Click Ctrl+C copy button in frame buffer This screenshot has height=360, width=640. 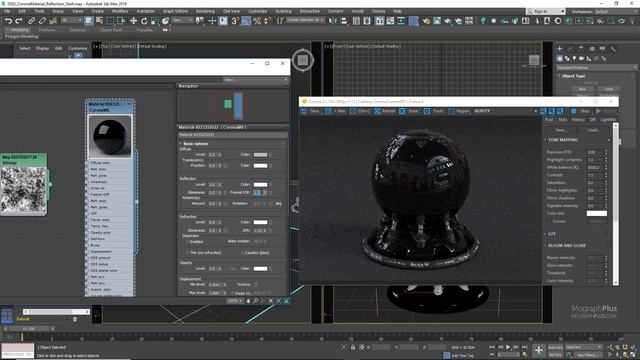(360, 111)
